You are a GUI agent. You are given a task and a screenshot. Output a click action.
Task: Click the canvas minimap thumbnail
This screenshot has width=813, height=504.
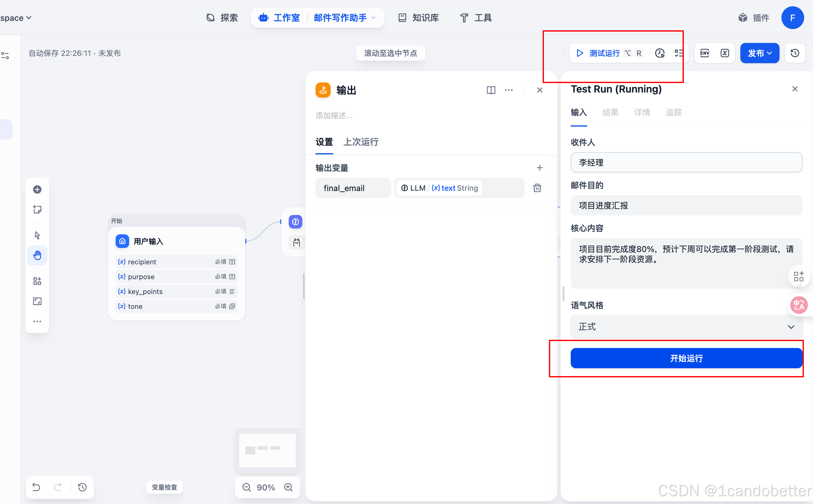pyautogui.click(x=267, y=450)
